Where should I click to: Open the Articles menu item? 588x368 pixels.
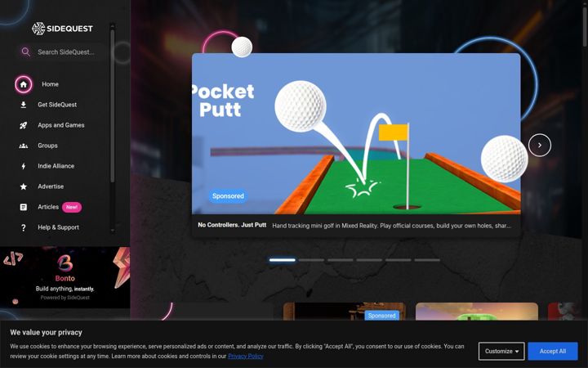pyautogui.click(x=48, y=207)
